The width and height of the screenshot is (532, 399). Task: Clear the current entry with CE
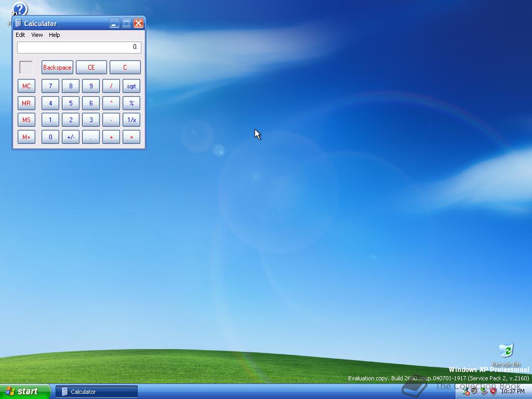pos(91,67)
